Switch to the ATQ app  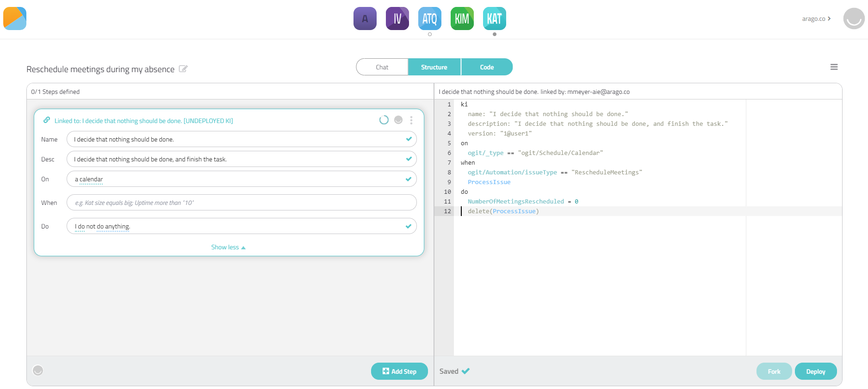[x=430, y=19]
